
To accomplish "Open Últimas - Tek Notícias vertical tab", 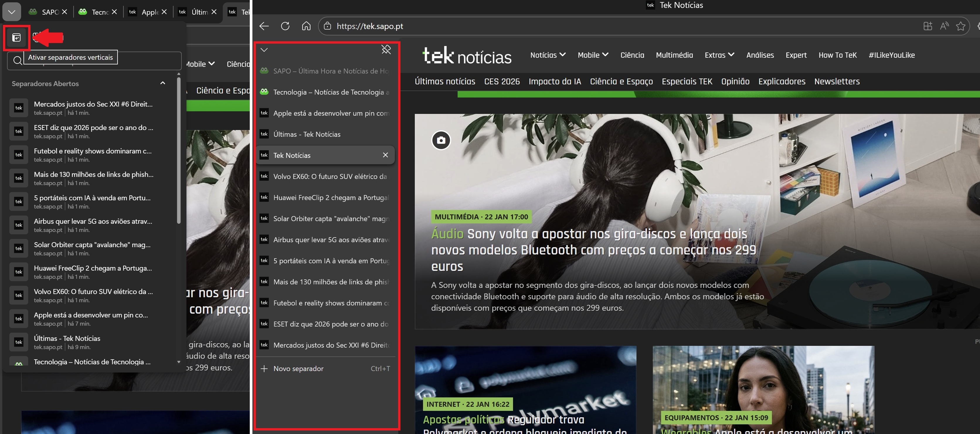I will tap(307, 134).
